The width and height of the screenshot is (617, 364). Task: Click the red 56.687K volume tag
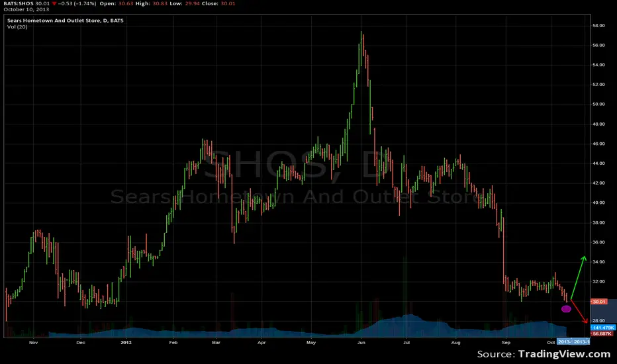tap(602, 334)
